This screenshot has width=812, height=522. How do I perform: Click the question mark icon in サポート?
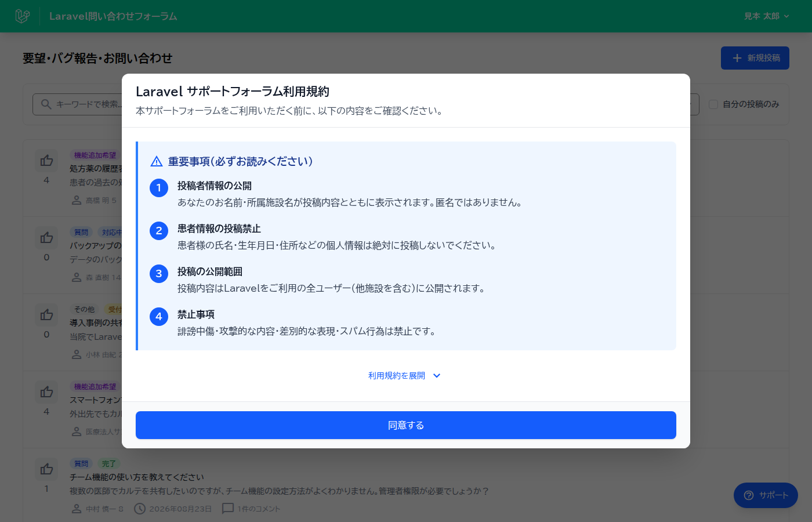[749, 495]
